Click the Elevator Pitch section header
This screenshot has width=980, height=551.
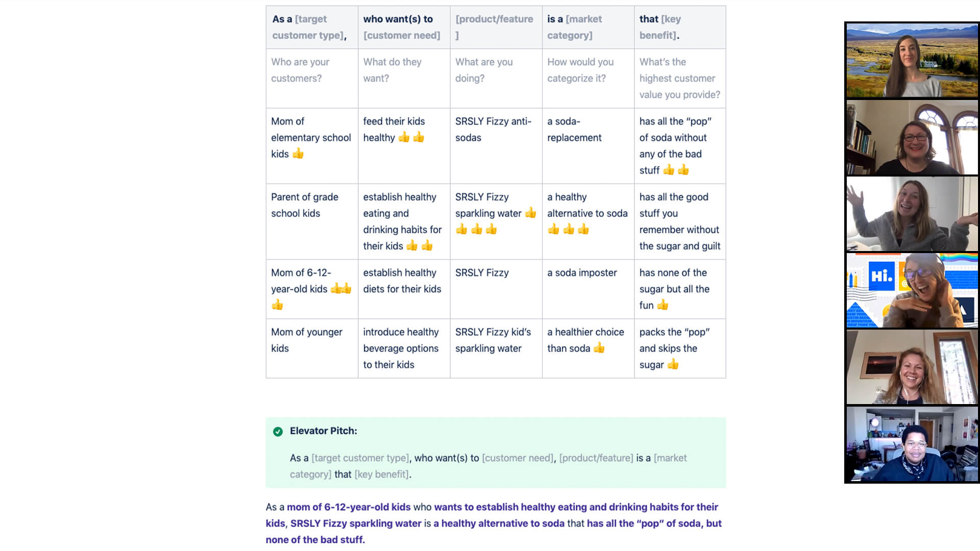pyautogui.click(x=323, y=431)
